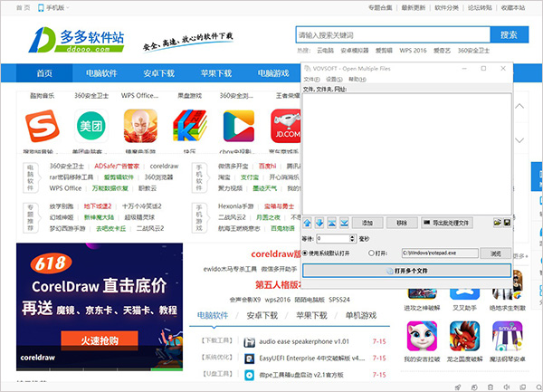Click the save list floppy icon

click(507, 223)
